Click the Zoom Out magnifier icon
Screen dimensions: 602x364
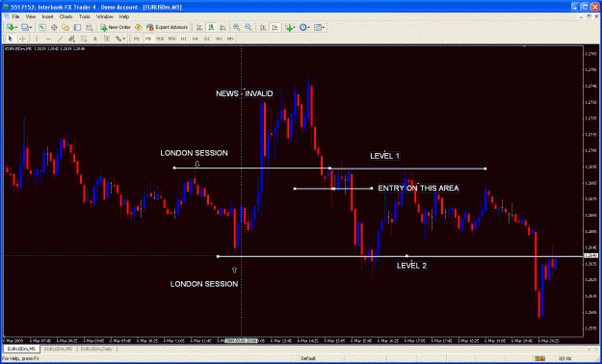click(249, 27)
